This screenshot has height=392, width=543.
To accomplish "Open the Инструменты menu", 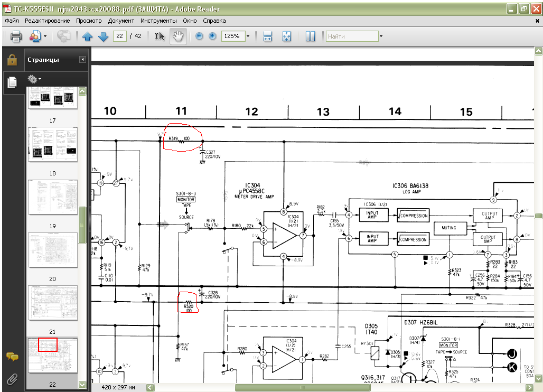I will 158,21.
